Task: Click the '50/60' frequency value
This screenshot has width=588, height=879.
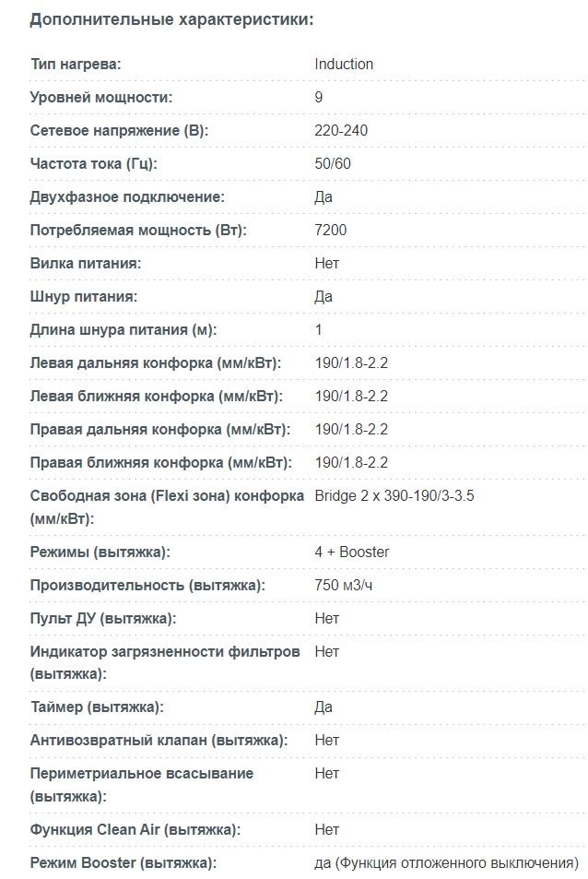Action: pos(333,164)
